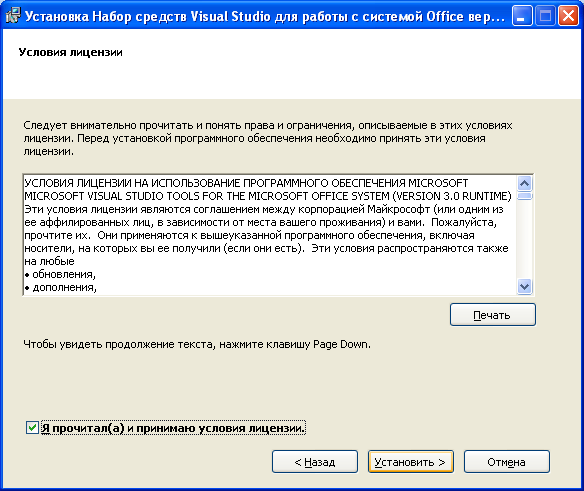This screenshot has height=491, width=584.
Task: Click the installer icon in title bar
Action: [13, 16]
